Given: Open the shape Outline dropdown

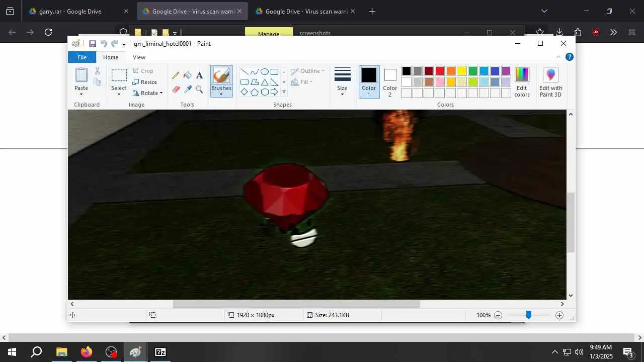Looking at the screenshot, I should 308,71.
